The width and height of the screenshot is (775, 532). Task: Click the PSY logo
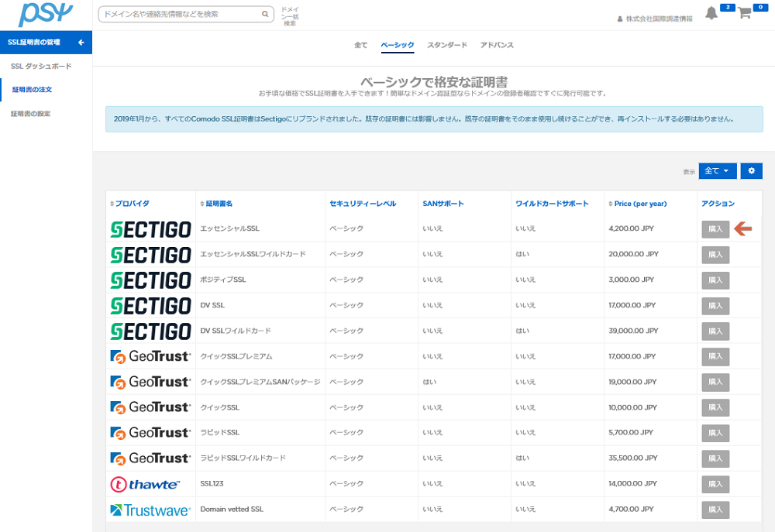pos(46,14)
